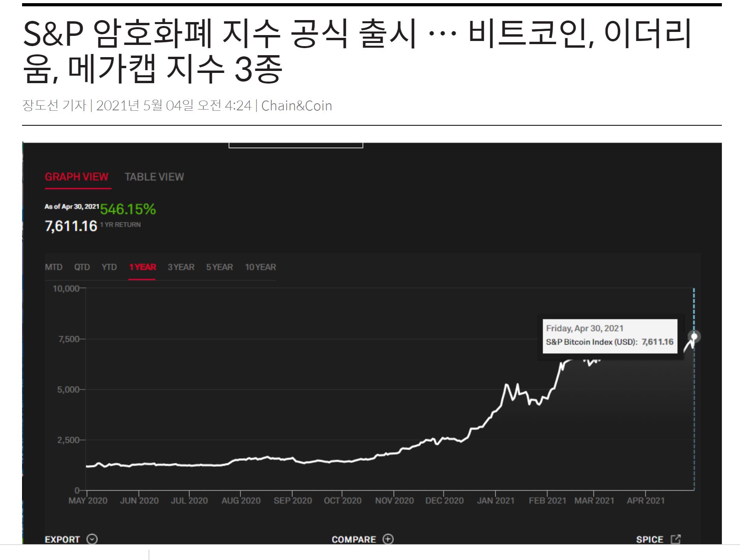Click the JUL 2020 x-axis label
Image resolution: width=740 pixels, height=560 pixels.
(189, 500)
